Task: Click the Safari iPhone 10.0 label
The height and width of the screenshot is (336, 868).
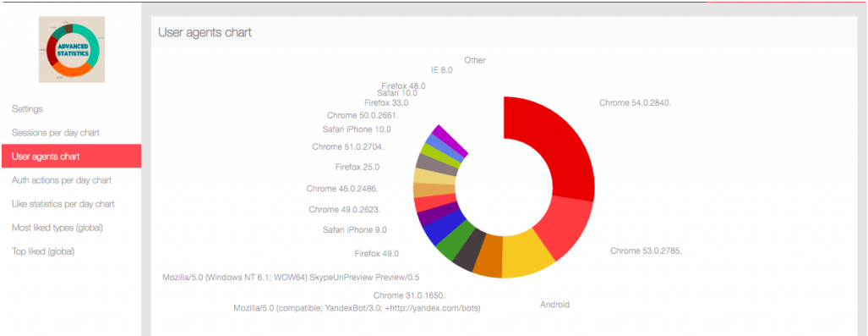Action: (x=357, y=129)
